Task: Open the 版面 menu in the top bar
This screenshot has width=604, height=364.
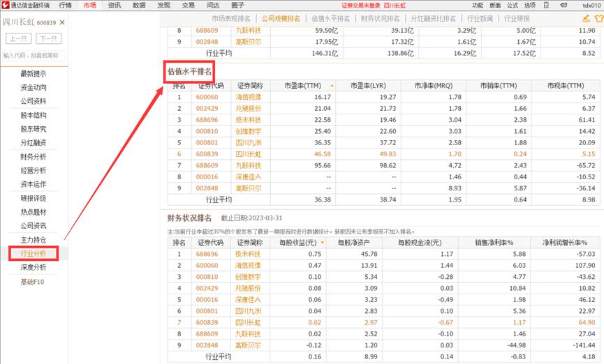Action: pyautogui.click(x=495, y=6)
